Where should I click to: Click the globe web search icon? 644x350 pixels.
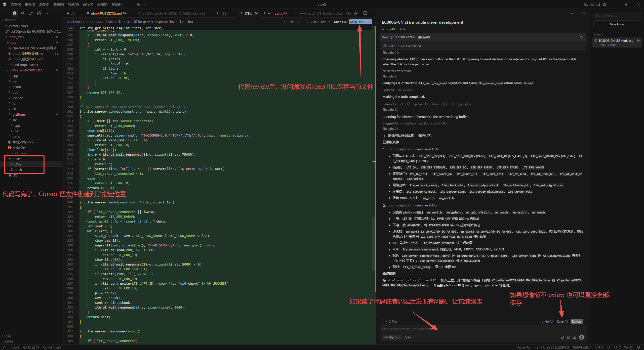tap(568, 337)
